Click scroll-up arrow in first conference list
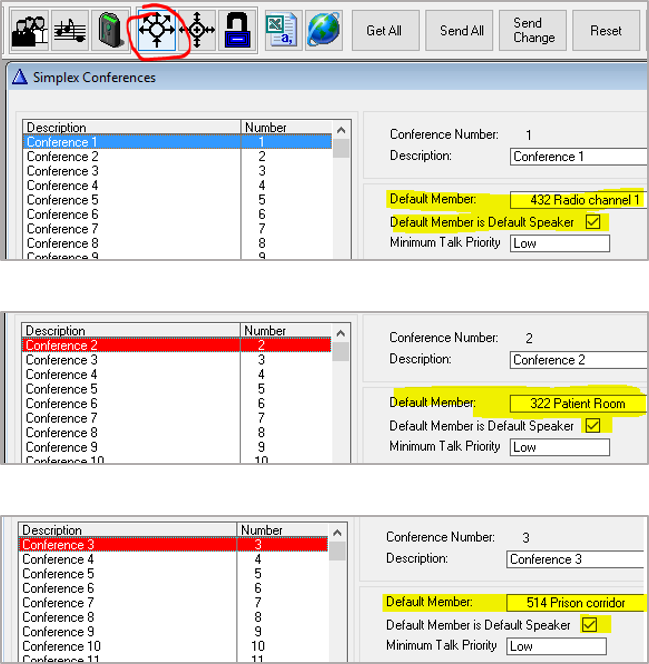Viewport: 649px width, 664px height. tap(341, 130)
